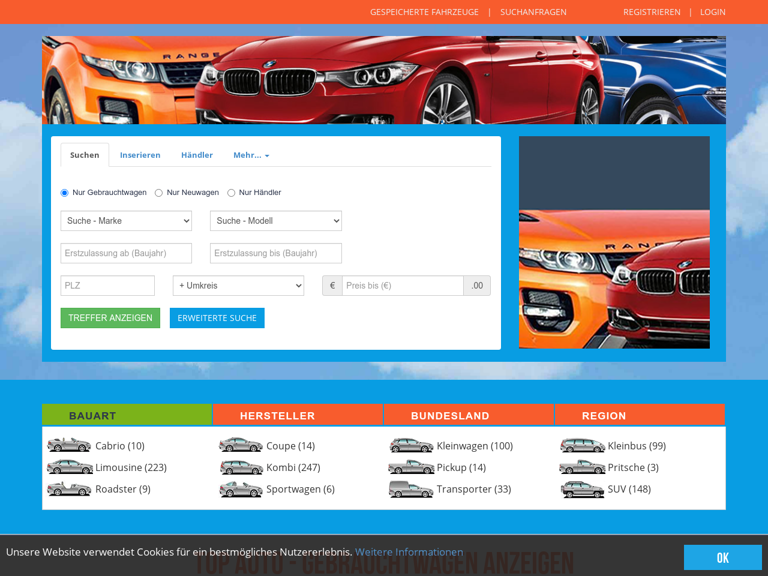Click LOGIN in top bar

[x=713, y=12]
